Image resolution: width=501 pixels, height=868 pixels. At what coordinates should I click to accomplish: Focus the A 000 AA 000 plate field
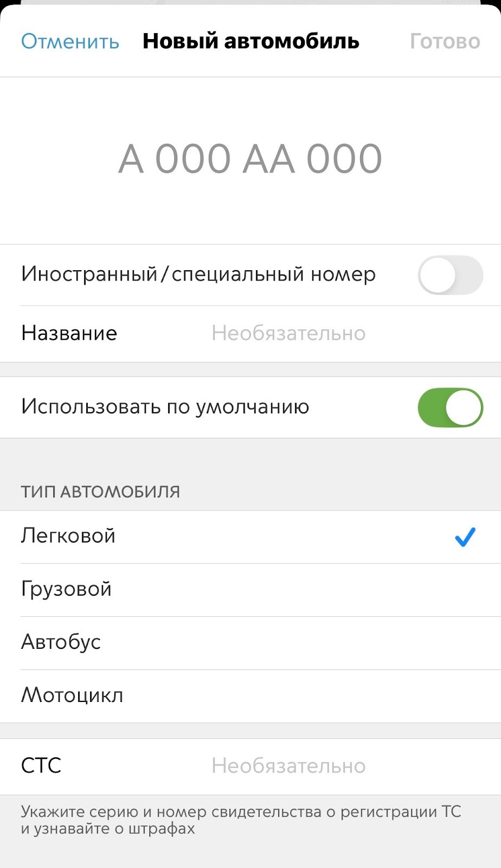250,159
